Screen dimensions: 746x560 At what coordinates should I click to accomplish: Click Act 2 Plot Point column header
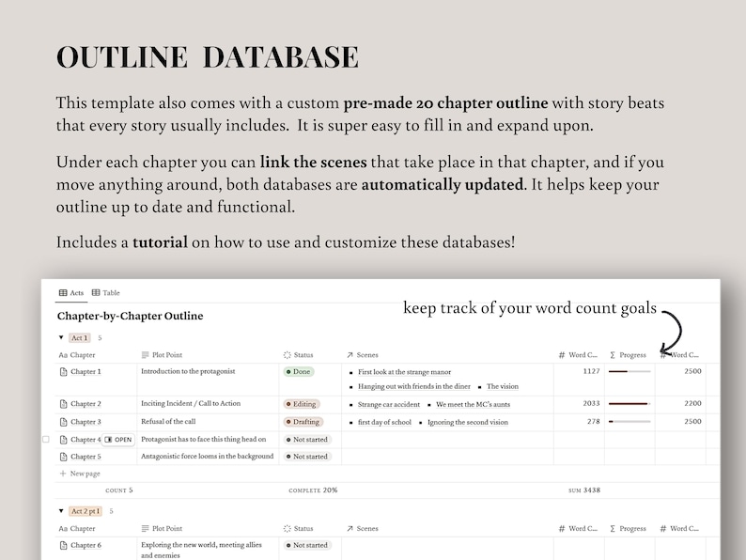162,529
